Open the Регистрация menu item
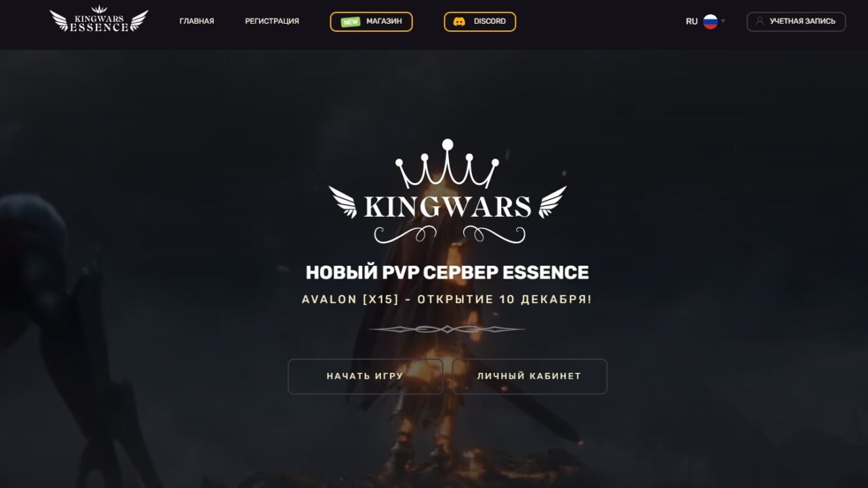 pyautogui.click(x=272, y=22)
